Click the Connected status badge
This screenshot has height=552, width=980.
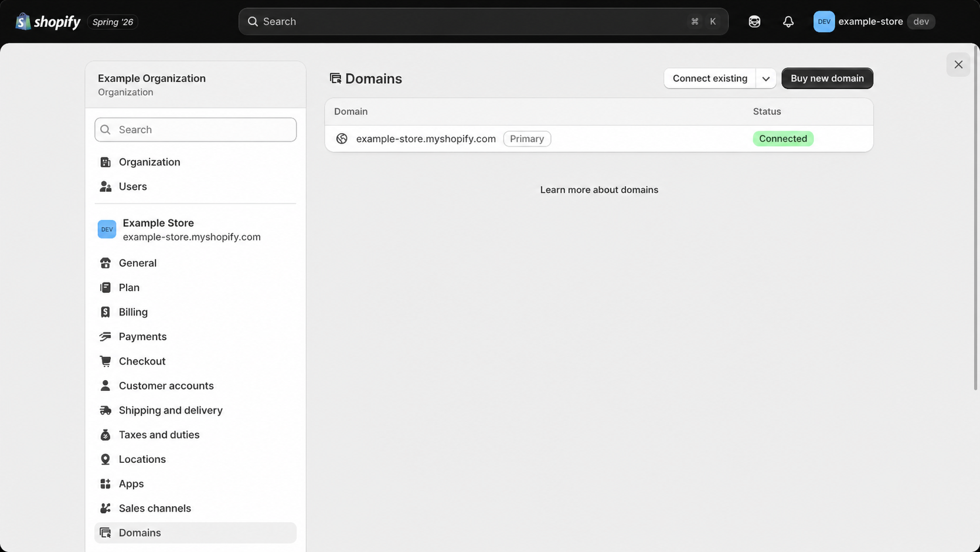[783, 138]
